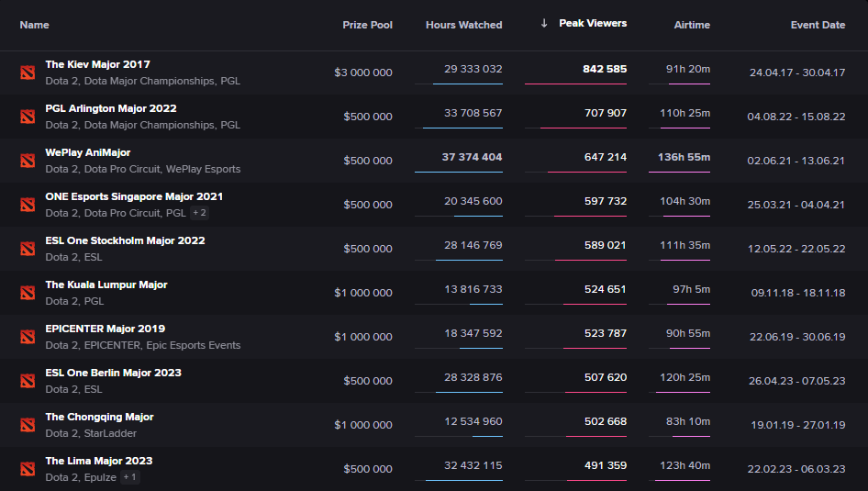868x491 pixels.
Task: Sort the table by Peak Viewers column
Action: [x=592, y=24]
